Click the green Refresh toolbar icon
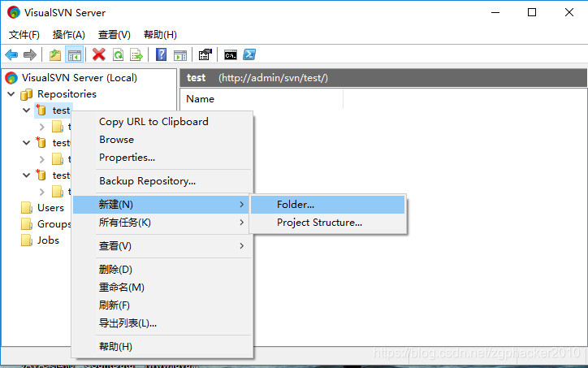588x368 pixels. [118, 54]
